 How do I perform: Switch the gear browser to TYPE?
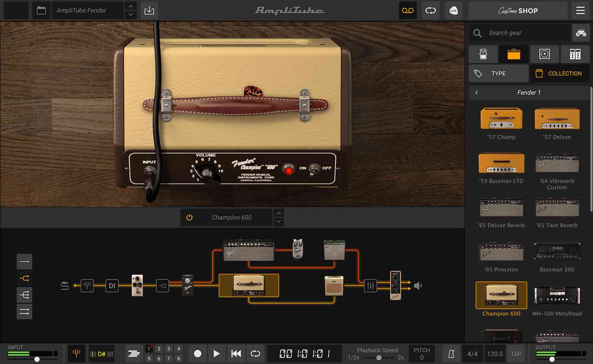498,73
